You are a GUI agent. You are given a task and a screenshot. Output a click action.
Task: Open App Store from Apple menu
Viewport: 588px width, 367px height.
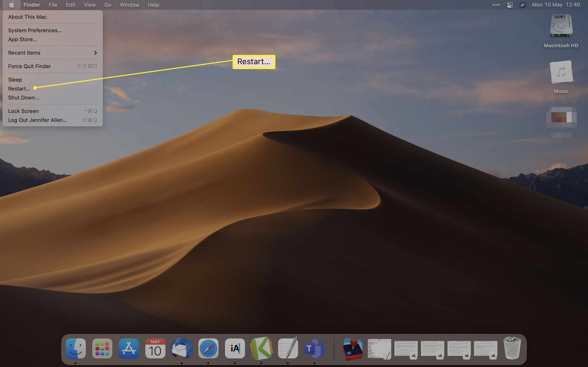coord(22,39)
